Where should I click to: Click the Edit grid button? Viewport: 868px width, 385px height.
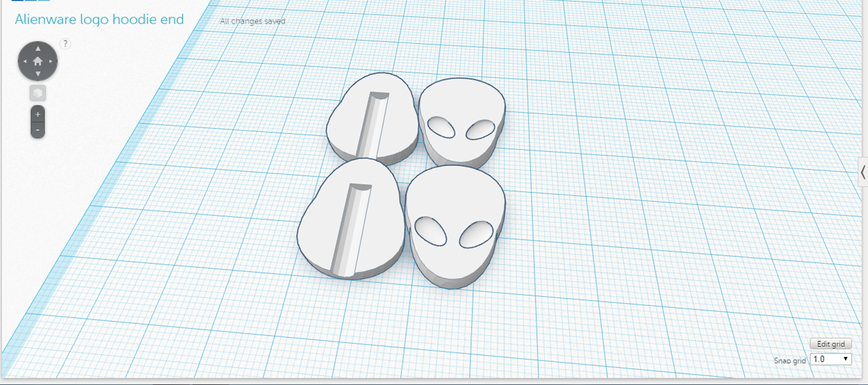[830, 344]
